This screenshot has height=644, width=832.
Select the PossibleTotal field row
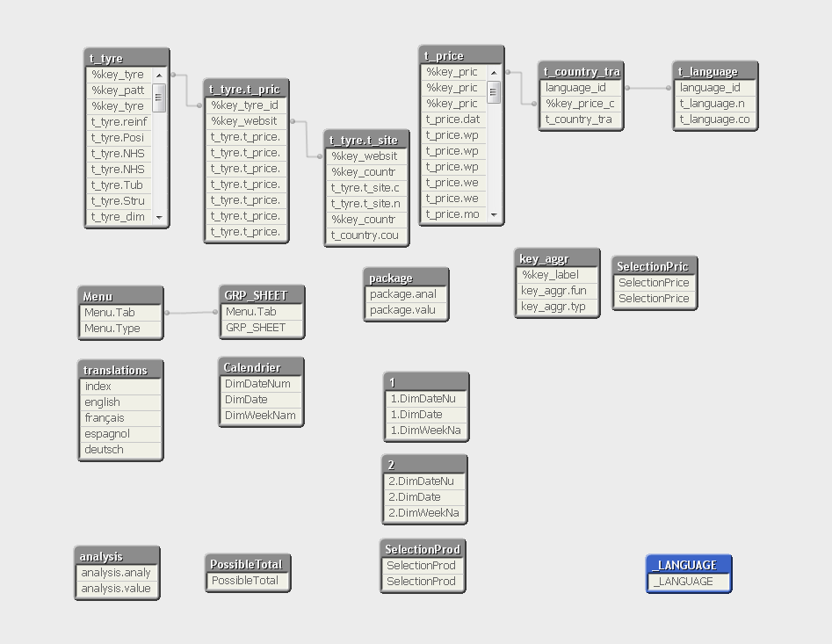(248, 581)
